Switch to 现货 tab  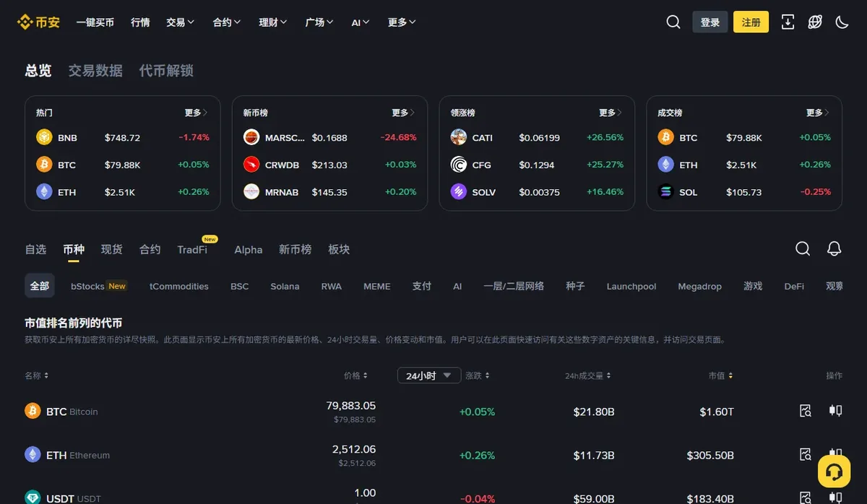coord(112,249)
